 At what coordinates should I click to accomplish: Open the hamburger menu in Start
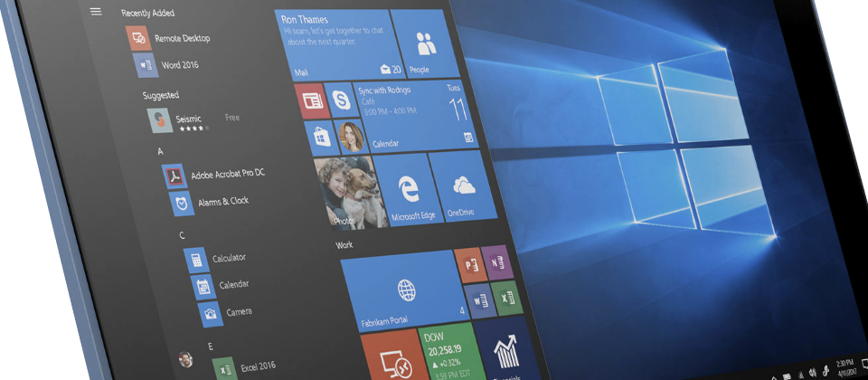96,12
